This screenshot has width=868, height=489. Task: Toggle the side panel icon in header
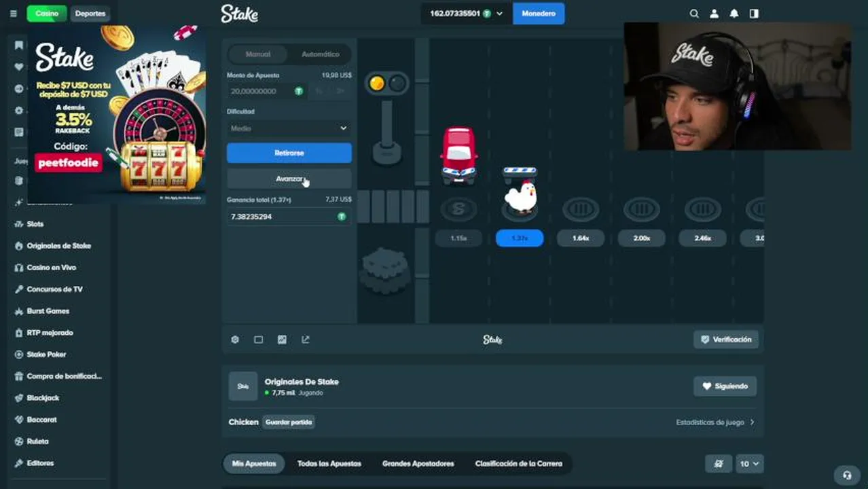[x=754, y=14]
